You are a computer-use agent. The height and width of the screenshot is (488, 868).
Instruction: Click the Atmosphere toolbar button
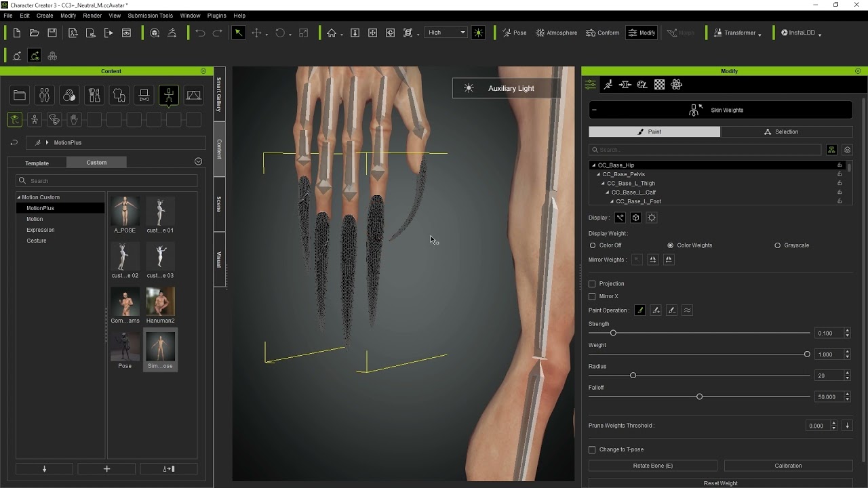click(556, 33)
